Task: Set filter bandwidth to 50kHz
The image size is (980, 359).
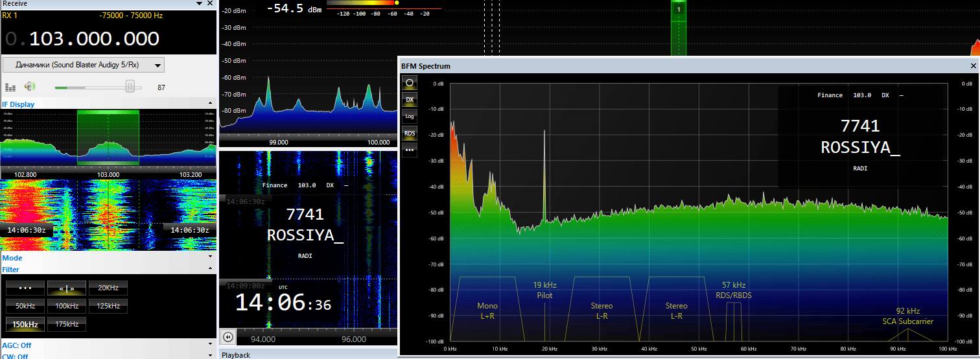Action: 25,306
